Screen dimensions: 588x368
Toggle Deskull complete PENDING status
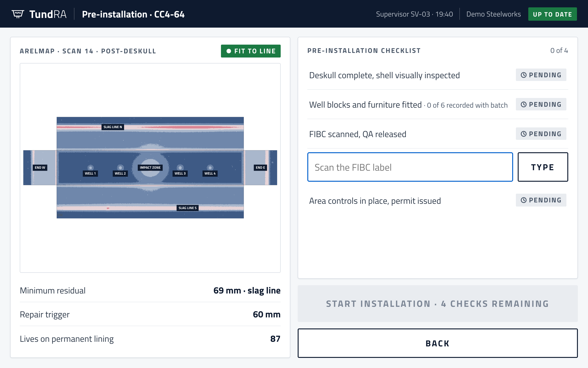coord(541,75)
